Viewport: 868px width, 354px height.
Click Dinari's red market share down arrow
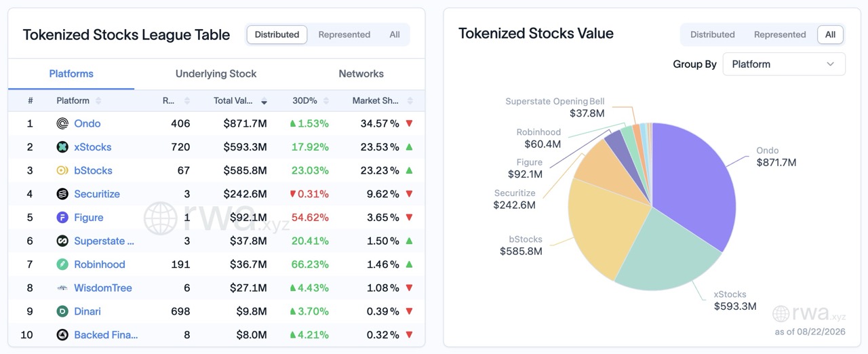pyautogui.click(x=409, y=311)
